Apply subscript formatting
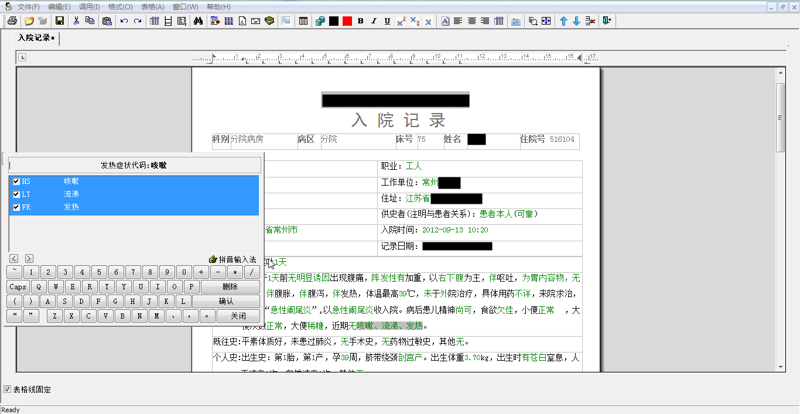800x414 pixels. click(x=415, y=21)
